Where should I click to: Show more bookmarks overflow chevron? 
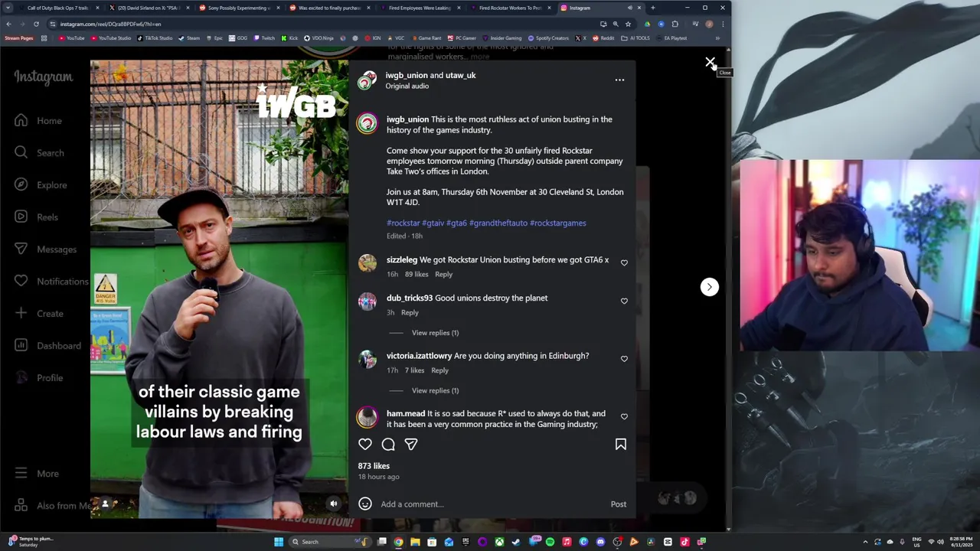click(x=717, y=38)
